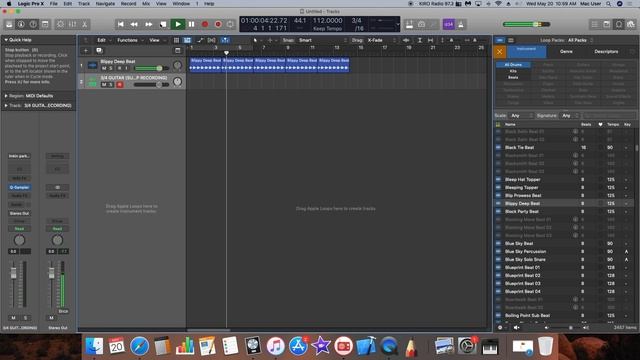Screen dimensions: 640x360
Task: Open the Toolbar button in control bar
Action: tap(45, 24)
